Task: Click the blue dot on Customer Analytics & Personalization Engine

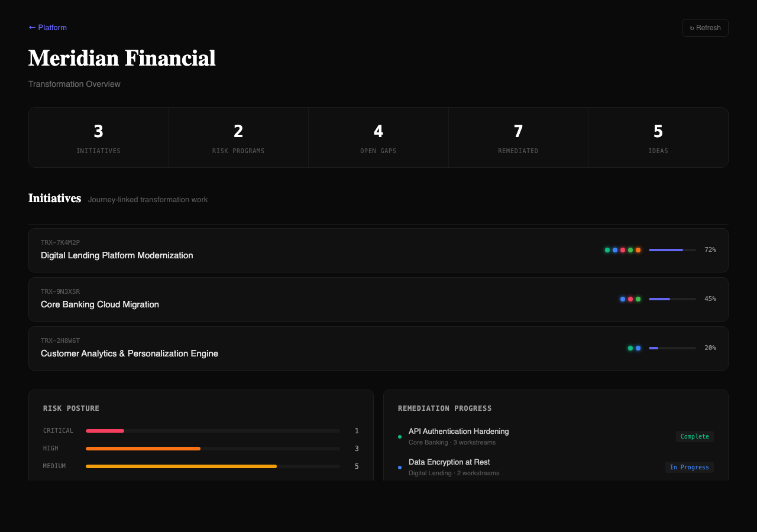Action: tap(639, 348)
